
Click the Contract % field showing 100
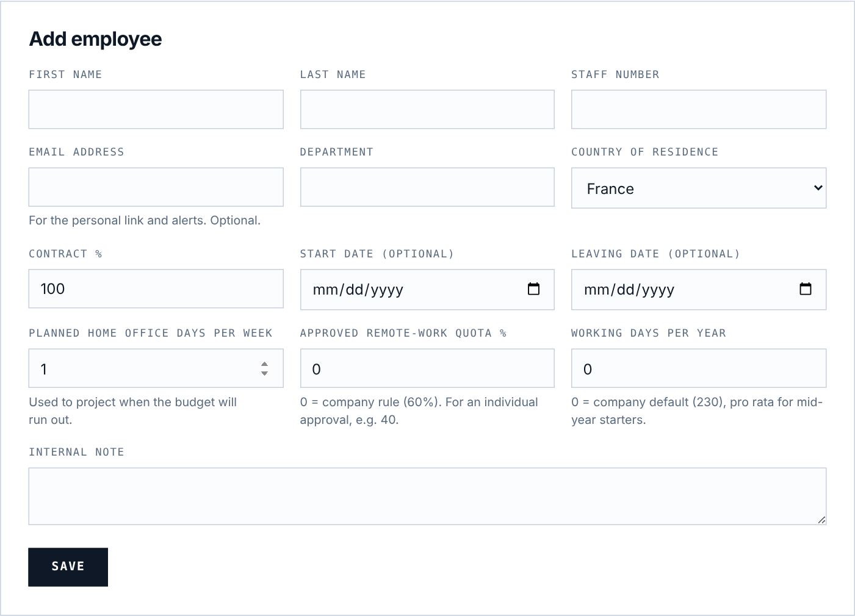click(156, 288)
